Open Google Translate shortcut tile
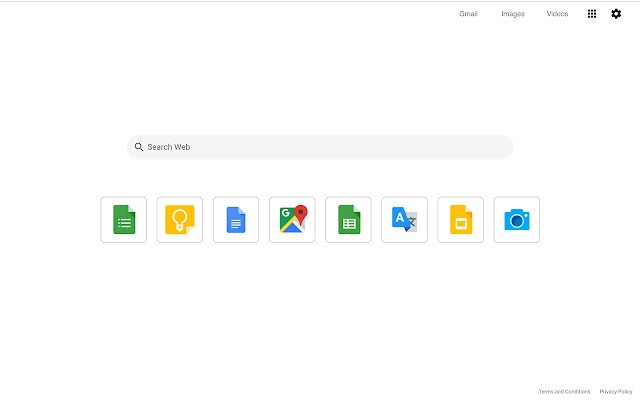The image size is (640, 400). pyautogui.click(x=404, y=220)
